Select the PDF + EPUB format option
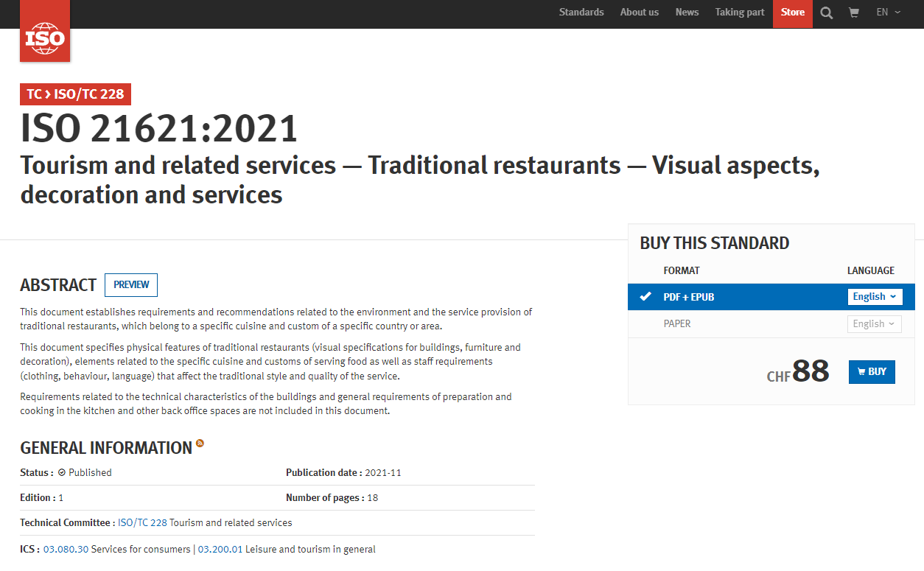Screen dimensions: 924x571 point(689,297)
